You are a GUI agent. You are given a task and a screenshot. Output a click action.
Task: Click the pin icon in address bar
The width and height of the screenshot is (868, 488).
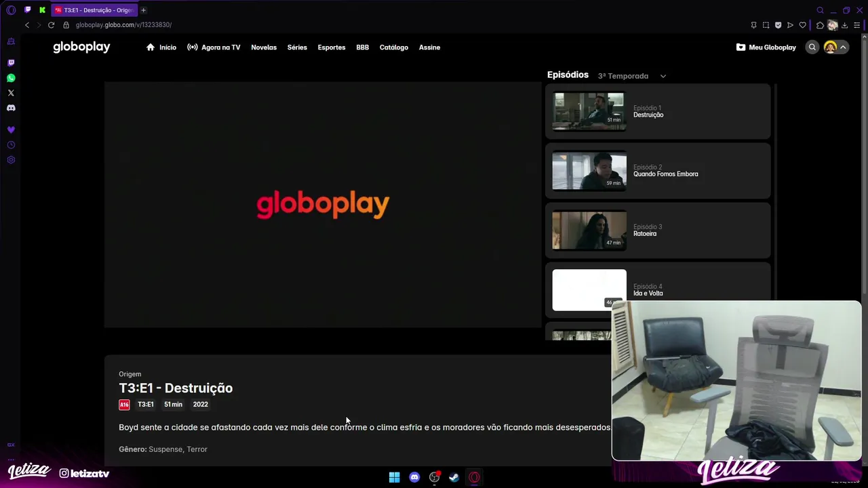pos(753,25)
